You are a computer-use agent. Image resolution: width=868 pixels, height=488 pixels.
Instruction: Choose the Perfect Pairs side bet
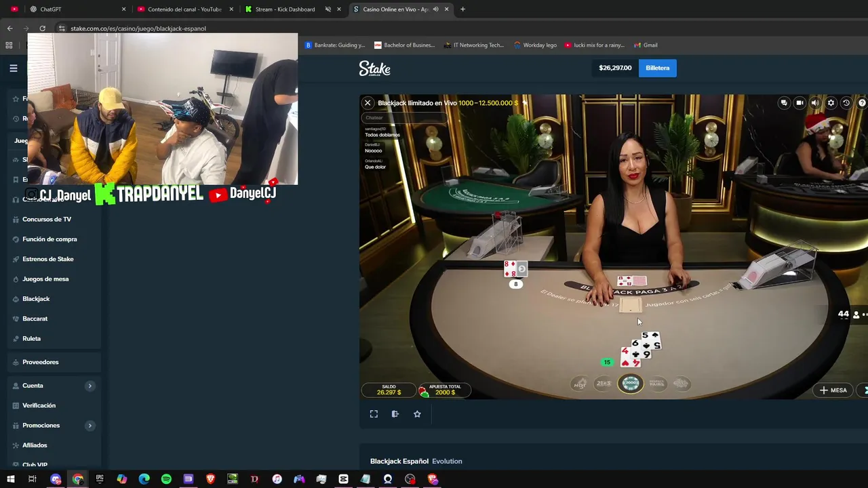coord(656,384)
